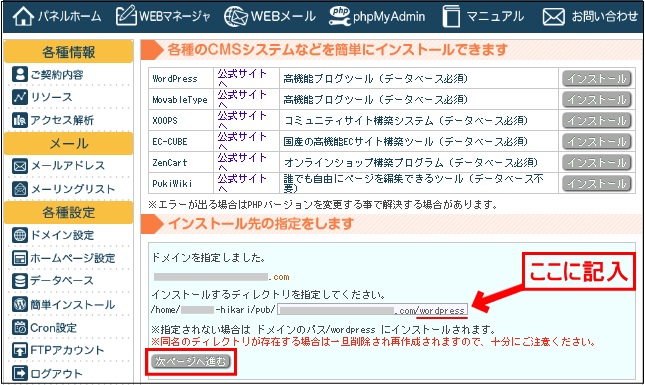Image resolution: width=645 pixels, height=385 pixels.
Task: Go to アクセス解析 sidebar link
Action: pos(62,120)
